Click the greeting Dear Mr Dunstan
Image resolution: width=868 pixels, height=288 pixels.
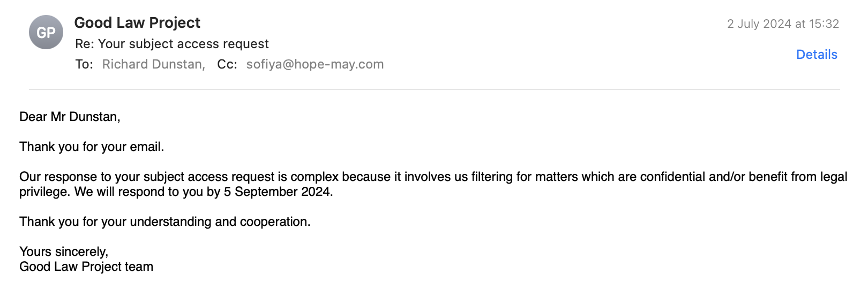[x=70, y=117]
